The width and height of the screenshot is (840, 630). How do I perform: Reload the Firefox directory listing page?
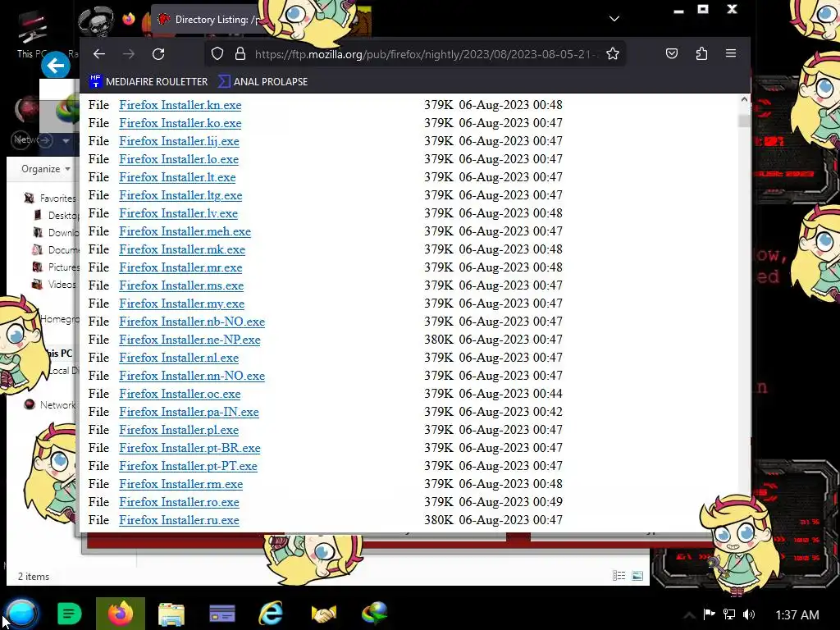[158, 53]
